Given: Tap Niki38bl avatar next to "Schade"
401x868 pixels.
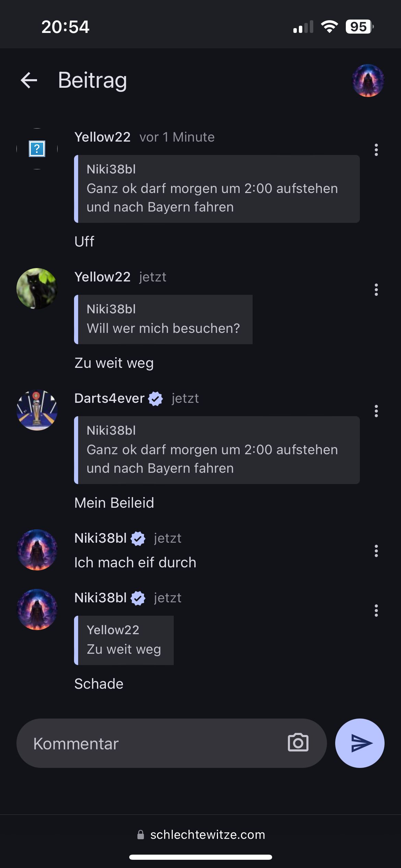Looking at the screenshot, I should click(x=37, y=610).
